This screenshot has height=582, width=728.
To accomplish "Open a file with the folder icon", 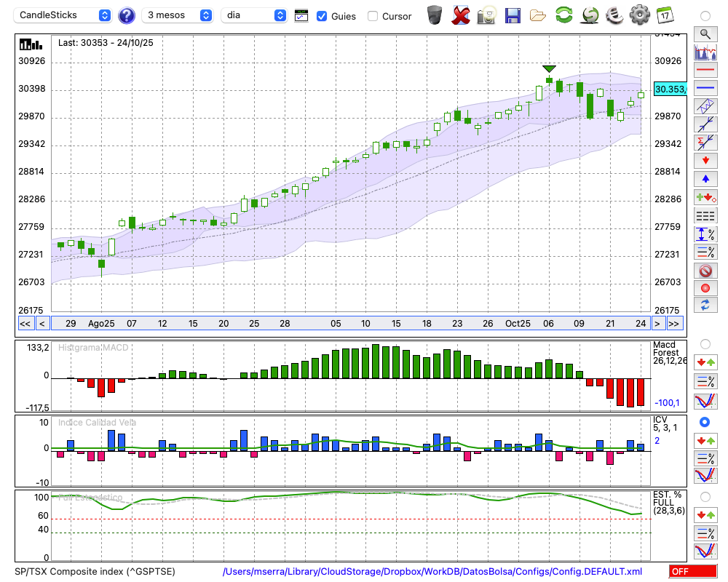I will pos(538,15).
